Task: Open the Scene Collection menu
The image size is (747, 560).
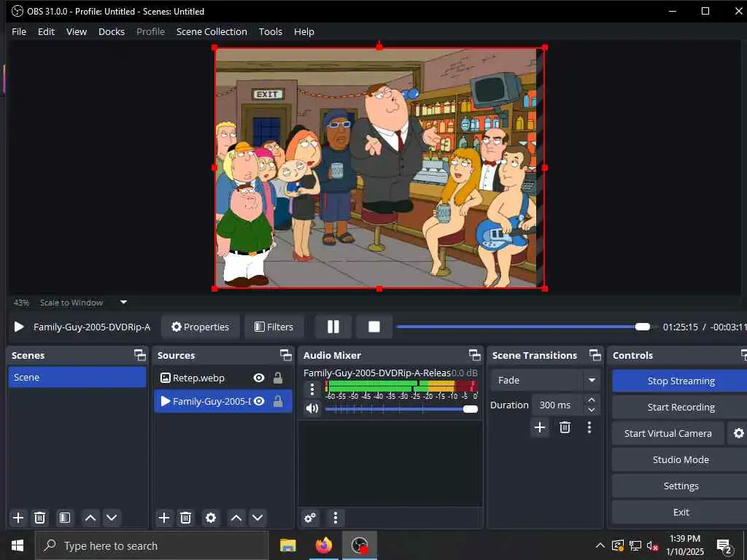Action: [212, 31]
